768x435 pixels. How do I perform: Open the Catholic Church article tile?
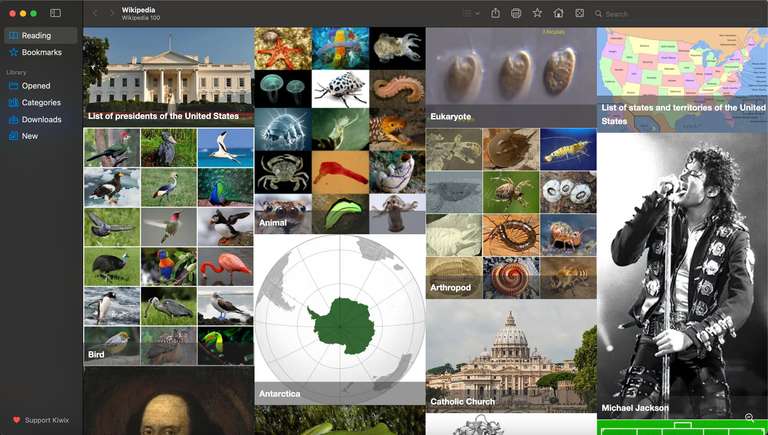coord(511,357)
